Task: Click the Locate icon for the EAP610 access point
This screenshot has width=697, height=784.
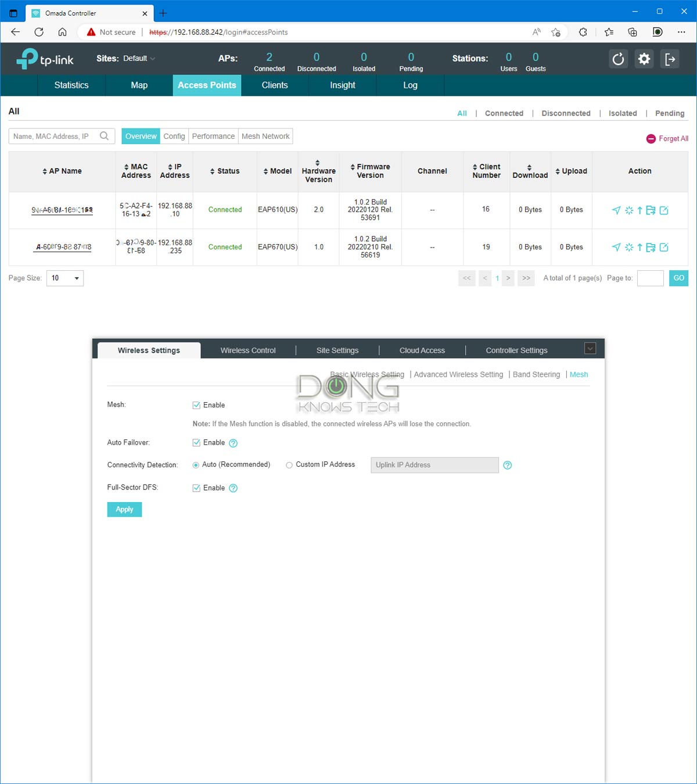Action: pos(616,210)
